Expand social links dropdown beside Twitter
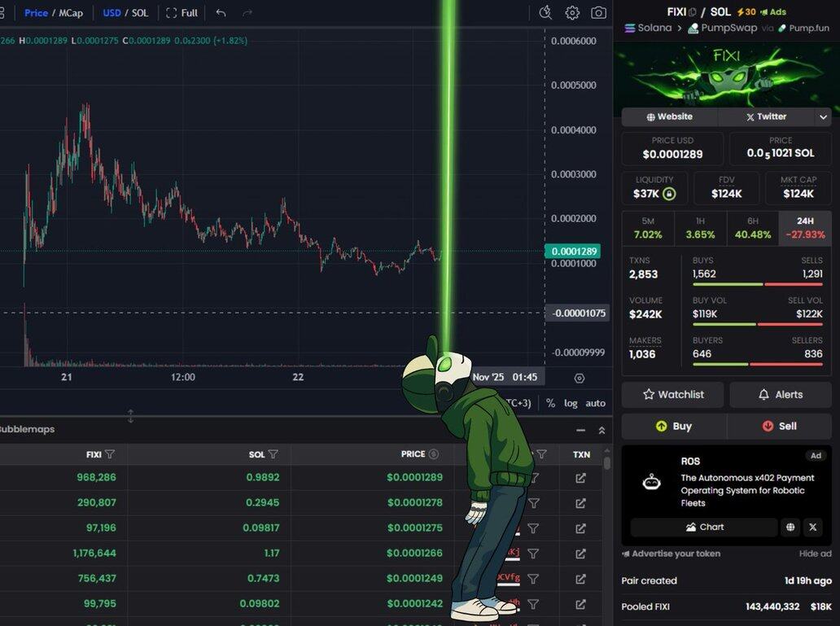Screen dimensions: 840x626 pyautogui.click(x=823, y=117)
